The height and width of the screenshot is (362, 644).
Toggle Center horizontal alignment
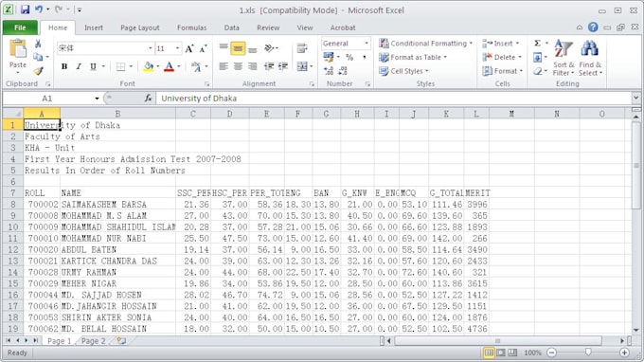coord(238,66)
